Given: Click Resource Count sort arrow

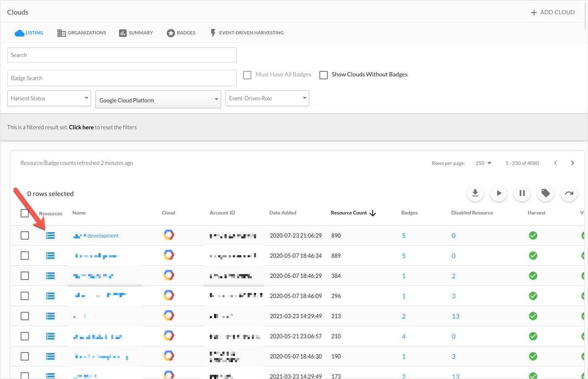Looking at the screenshot, I should point(373,213).
